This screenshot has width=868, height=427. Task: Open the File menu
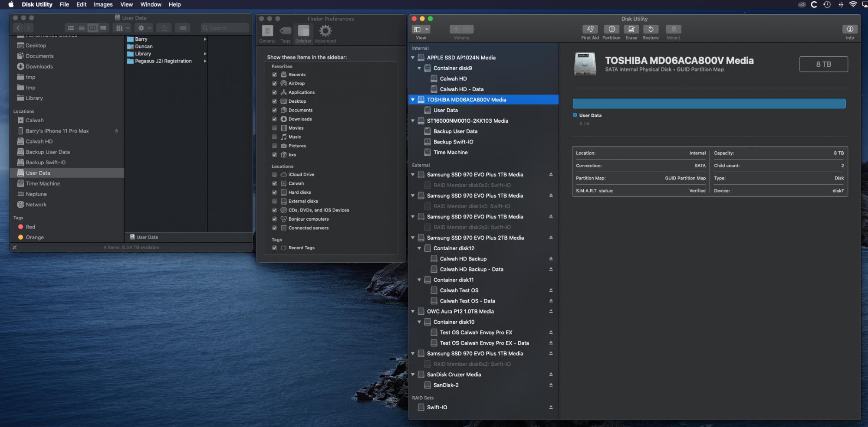(x=64, y=4)
